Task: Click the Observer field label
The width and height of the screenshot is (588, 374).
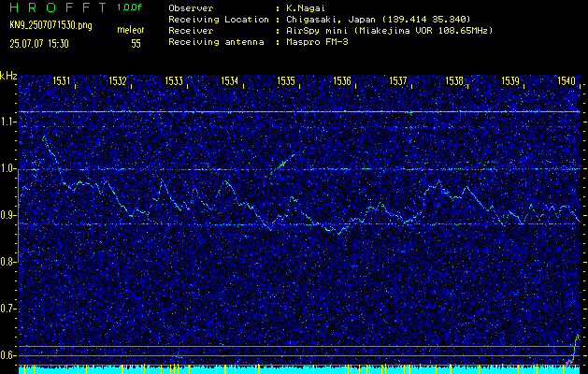Action: (x=191, y=7)
